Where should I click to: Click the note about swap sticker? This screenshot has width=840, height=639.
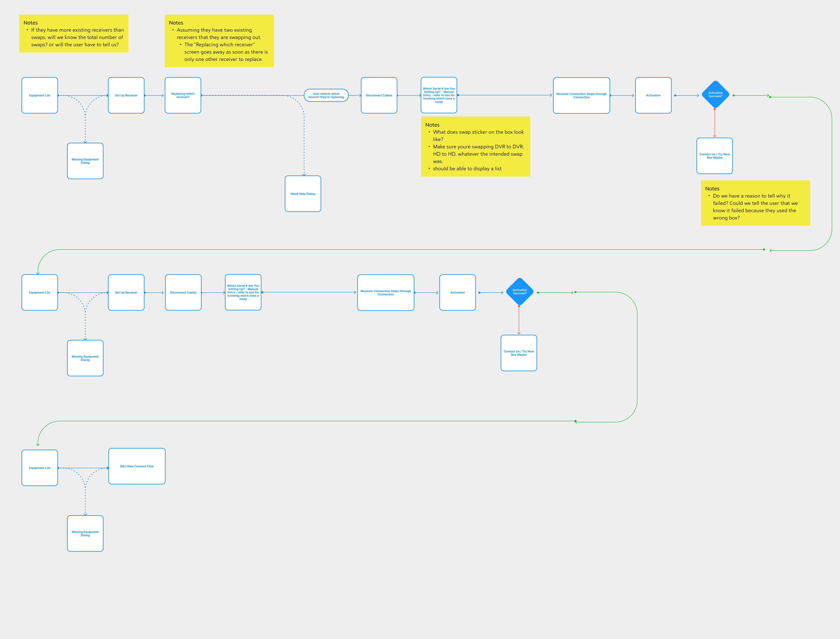coord(475,146)
